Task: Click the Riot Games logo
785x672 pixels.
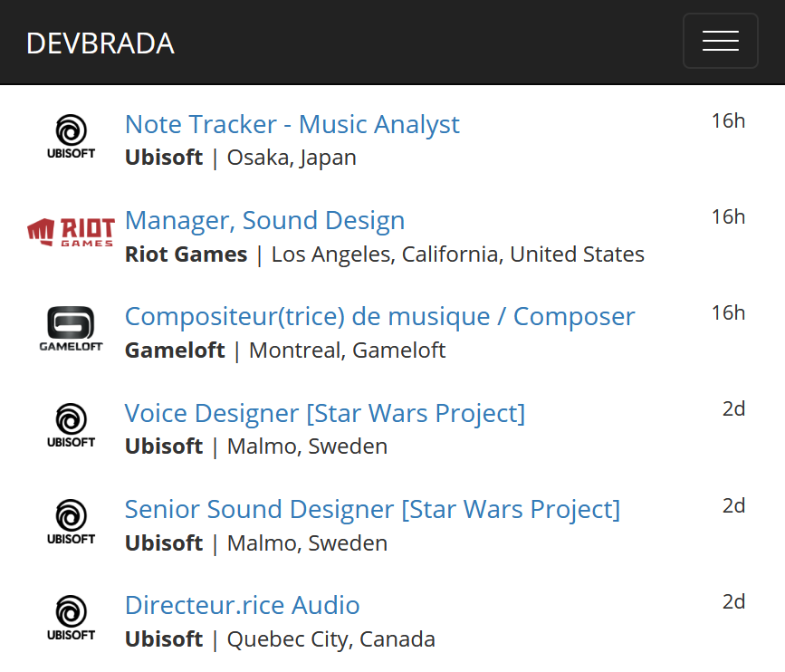Action: click(71, 233)
